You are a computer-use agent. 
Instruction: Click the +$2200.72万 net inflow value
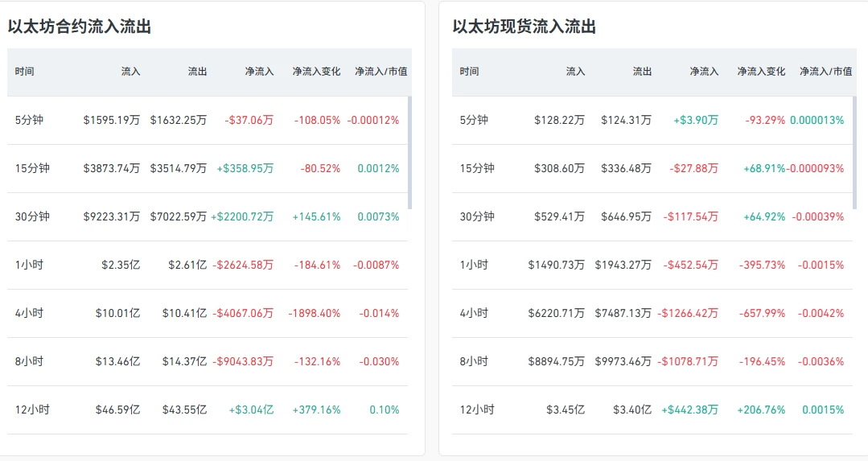click(x=242, y=216)
